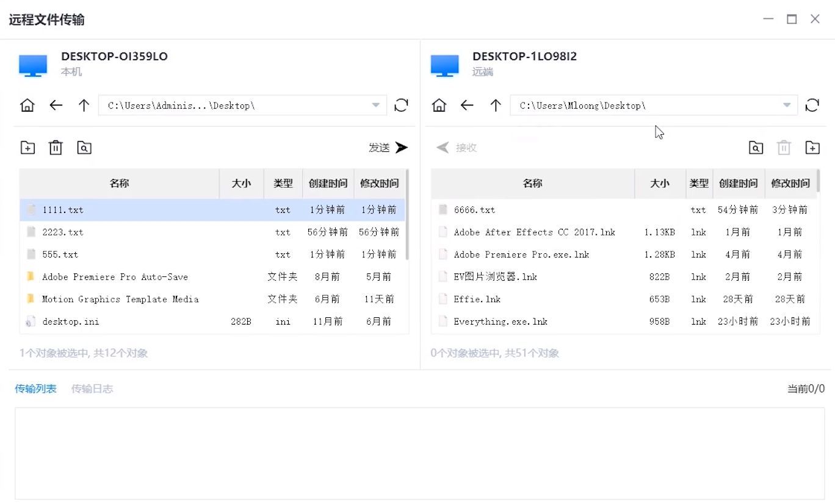Click the 1111.txt file icon
The width and height of the screenshot is (835, 504).
tap(31, 210)
